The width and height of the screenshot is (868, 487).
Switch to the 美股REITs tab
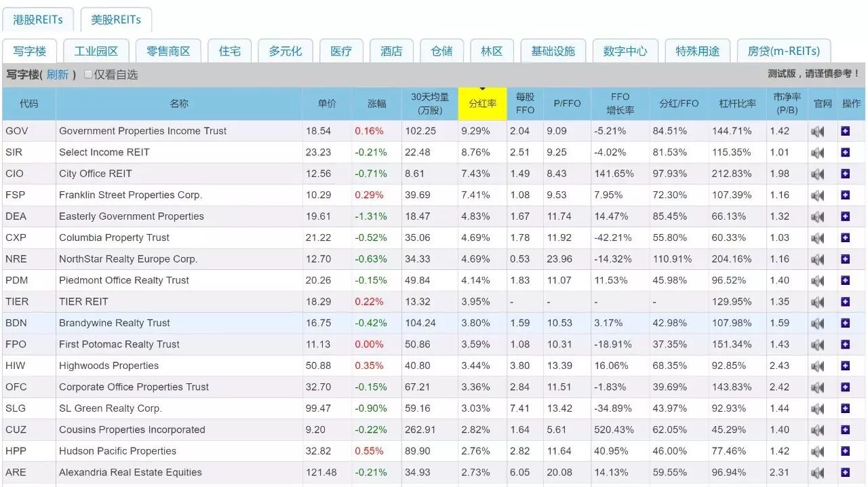116,20
